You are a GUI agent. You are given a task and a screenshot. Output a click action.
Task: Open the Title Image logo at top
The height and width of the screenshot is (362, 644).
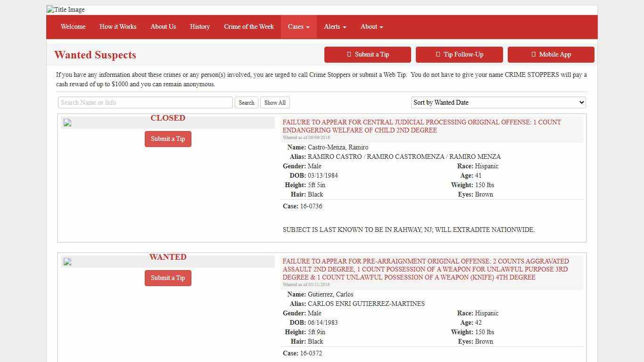tap(66, 9)
